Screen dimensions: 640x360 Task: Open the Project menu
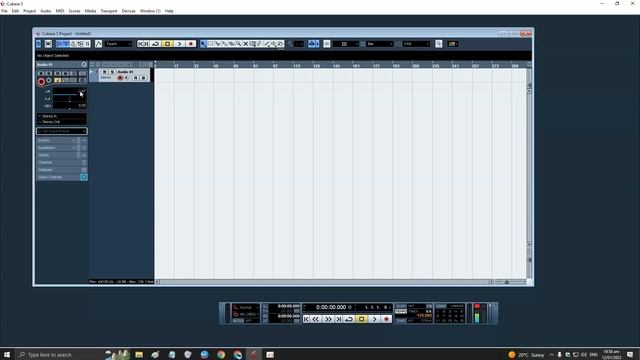[29, 11]
